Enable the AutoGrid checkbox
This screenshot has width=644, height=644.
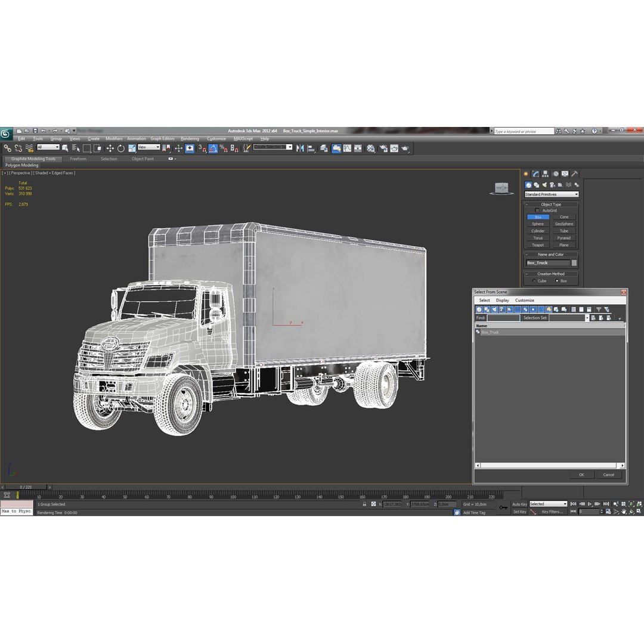pyautogui.click(x=537, y=210)
